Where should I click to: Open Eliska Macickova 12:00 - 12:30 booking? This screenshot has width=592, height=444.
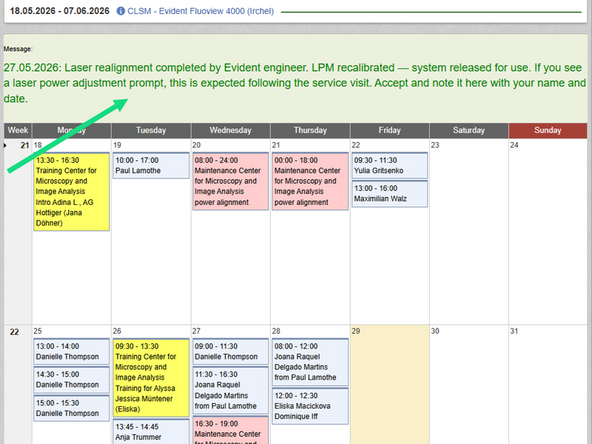[x=310, y=406]
